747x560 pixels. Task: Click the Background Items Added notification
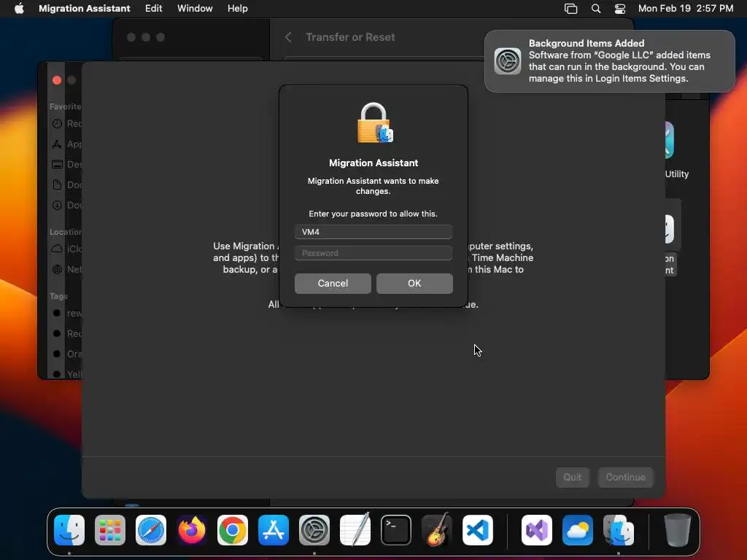point(610,61)
